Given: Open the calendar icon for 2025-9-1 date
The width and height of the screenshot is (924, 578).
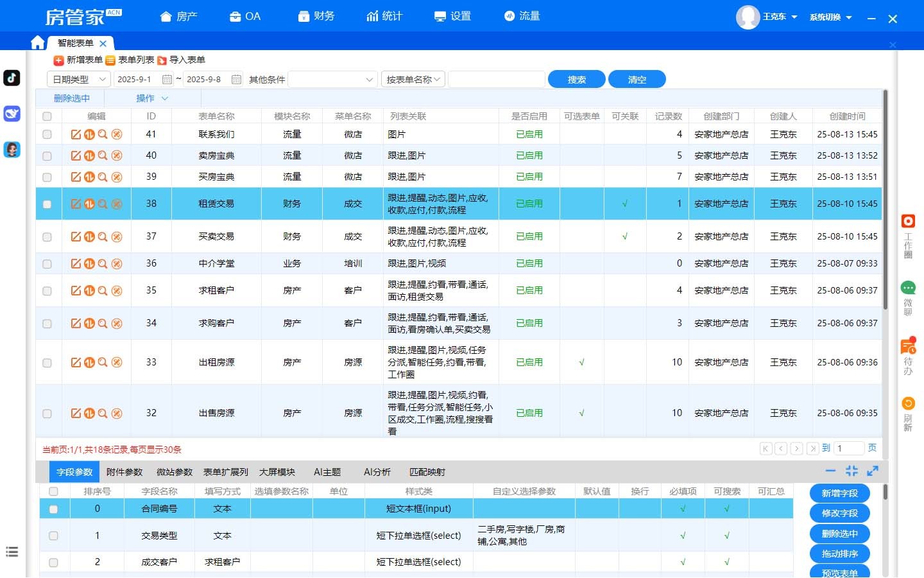Looking at the screenshot, I should pyautogui.click(x=167, y=80).
